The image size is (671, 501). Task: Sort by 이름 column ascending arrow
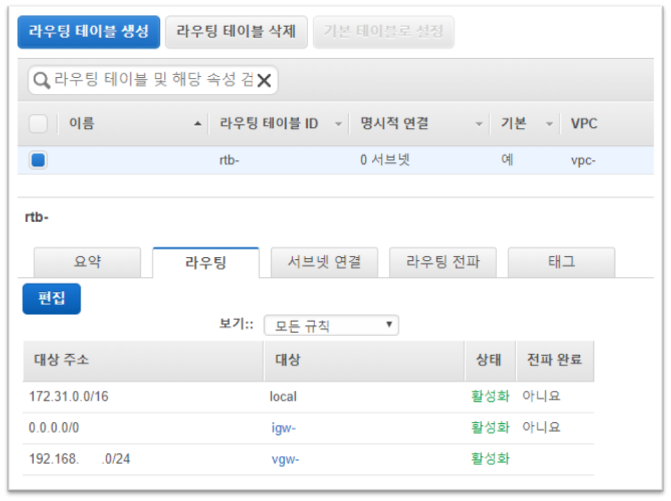click(x=196, y=124)
